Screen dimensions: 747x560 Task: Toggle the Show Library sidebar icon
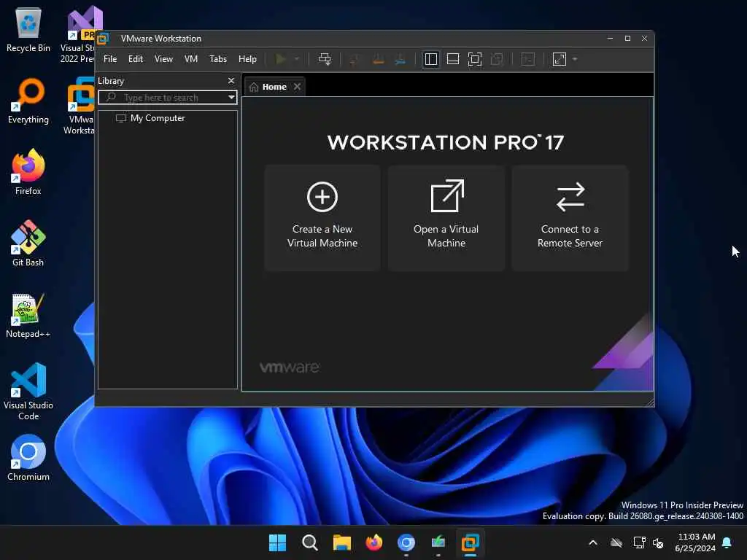coord(430,59)
